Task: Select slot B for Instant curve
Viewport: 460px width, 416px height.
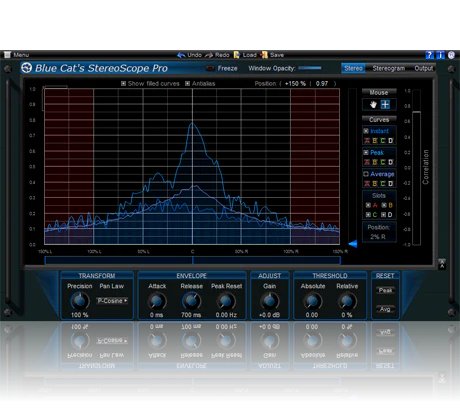Action: pyautogui.click(x=375, y=141)
